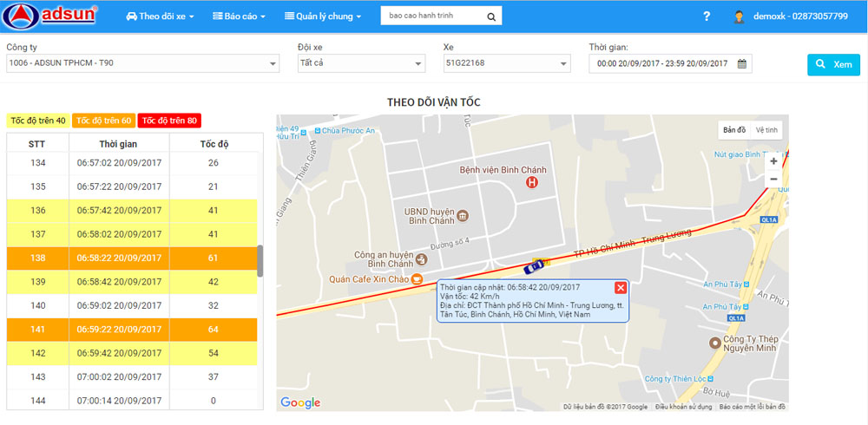This screenshot has width=868, height=425.
Task: Select row 138 with speed 61
Action: coord(132,258)
